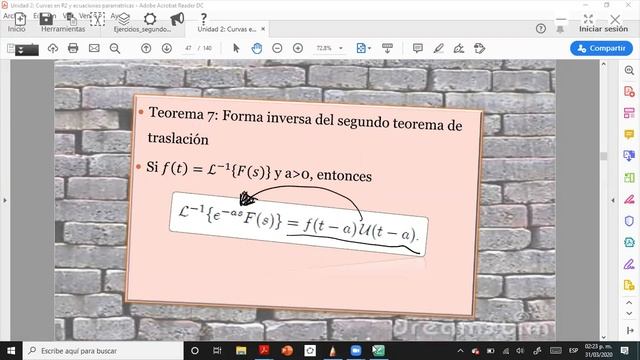Image resolution: width=640 pixels, height=360 pixels.
Task: Open the Windows notification center icon
Action: click(x=624, y=351)
